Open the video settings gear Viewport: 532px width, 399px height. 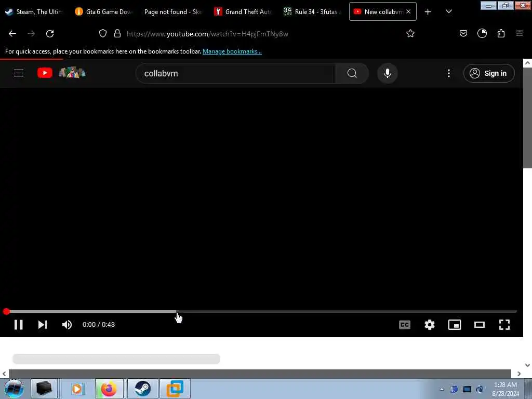point(430,325)
